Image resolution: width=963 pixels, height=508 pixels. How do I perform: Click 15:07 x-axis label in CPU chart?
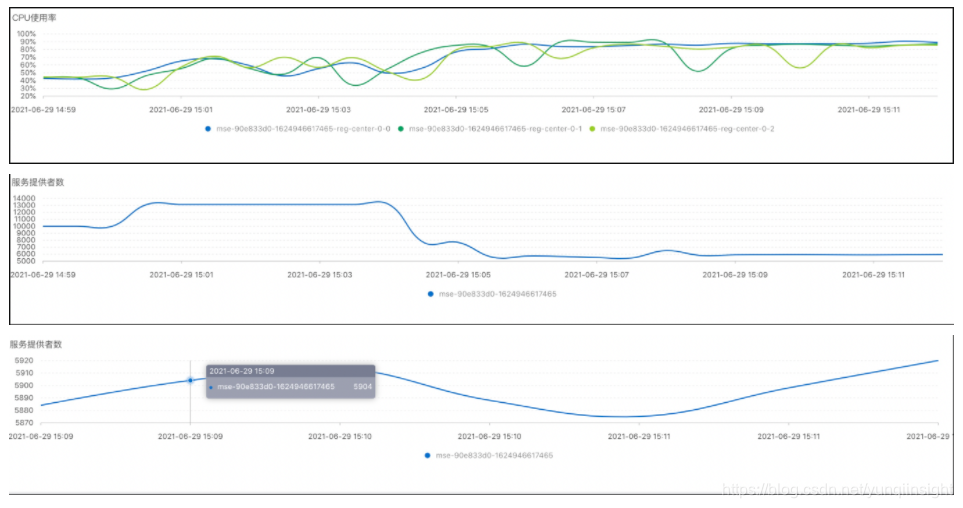(x=593, y=110)
